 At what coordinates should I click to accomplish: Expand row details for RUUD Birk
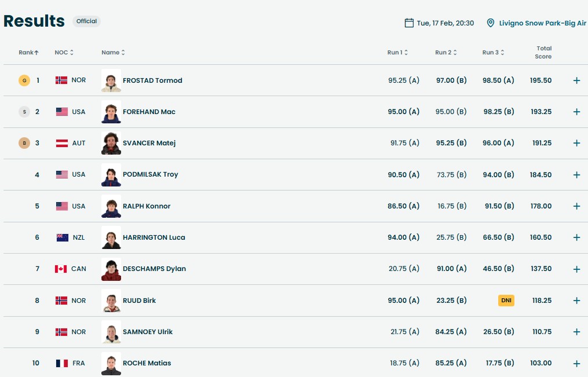coord(576,301)
